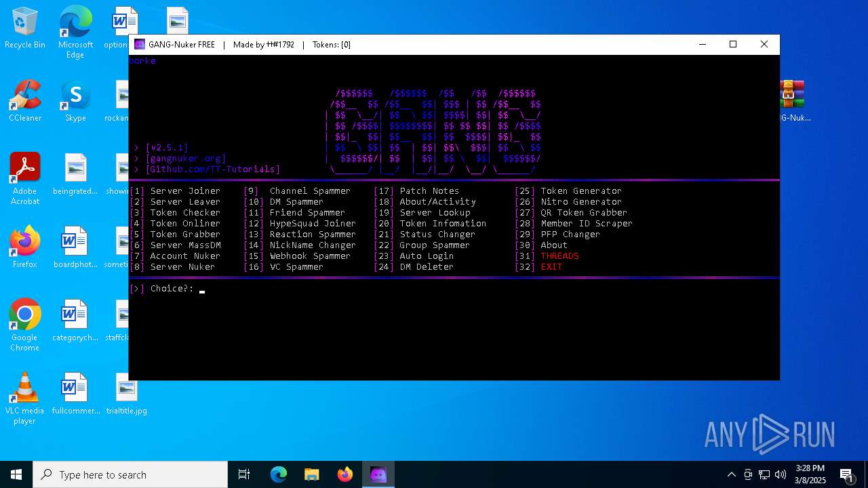The height and width of the screenshot is (488, 868).
Task: Open Google Chrome desktop shortcut
Action: click(x=24, y=325)
